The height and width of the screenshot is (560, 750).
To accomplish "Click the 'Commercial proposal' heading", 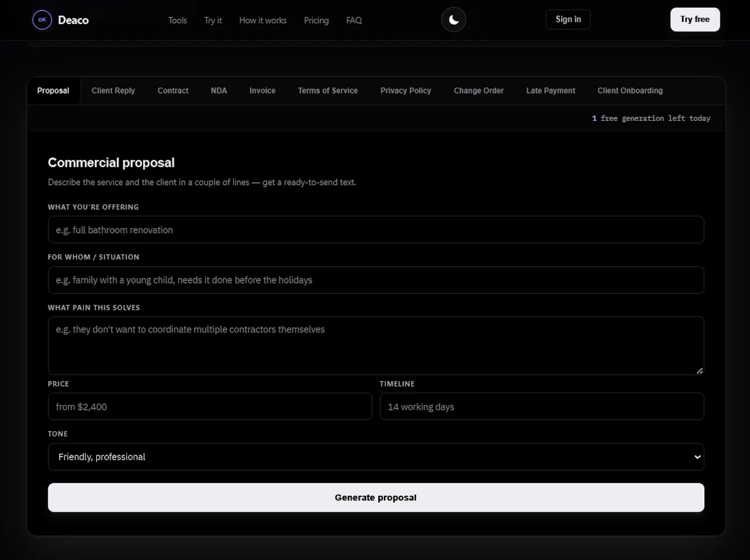I will (x=111, y=163).
